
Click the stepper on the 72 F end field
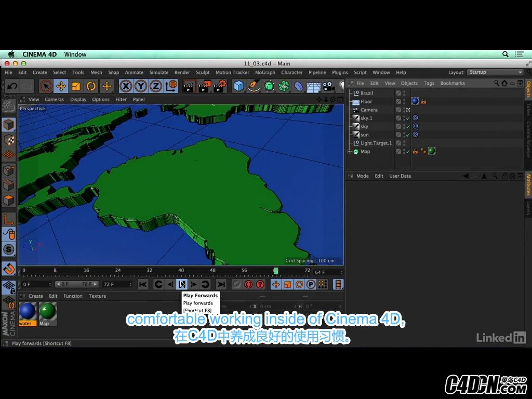[130, 284]
